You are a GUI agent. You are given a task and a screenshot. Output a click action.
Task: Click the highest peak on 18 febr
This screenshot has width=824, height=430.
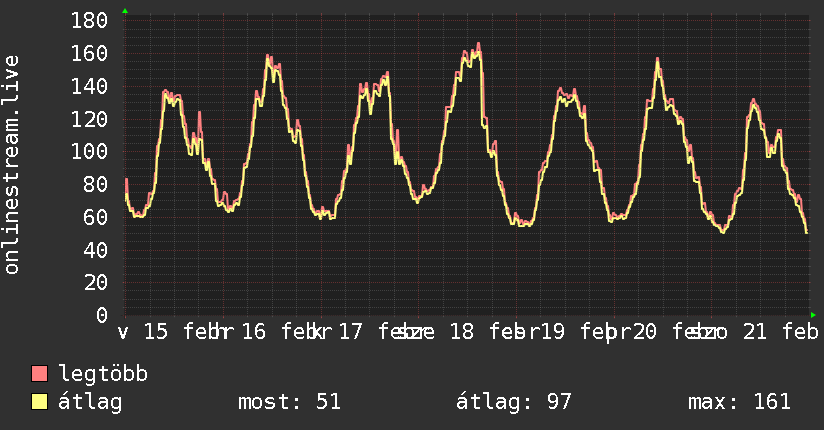478,44
